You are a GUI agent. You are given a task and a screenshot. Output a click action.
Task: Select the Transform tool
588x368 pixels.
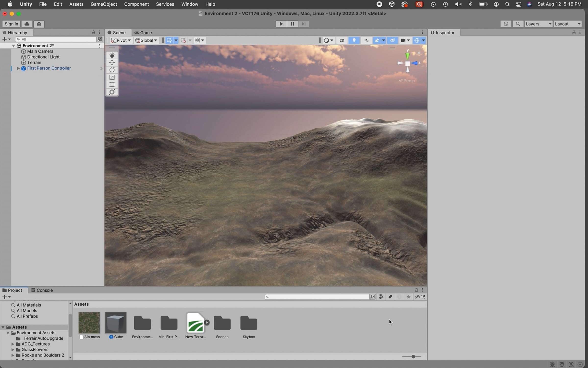click(112, 92)
